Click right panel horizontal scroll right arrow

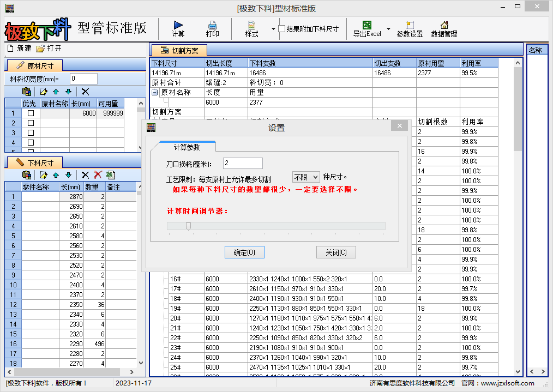click(x=543, y=371)
